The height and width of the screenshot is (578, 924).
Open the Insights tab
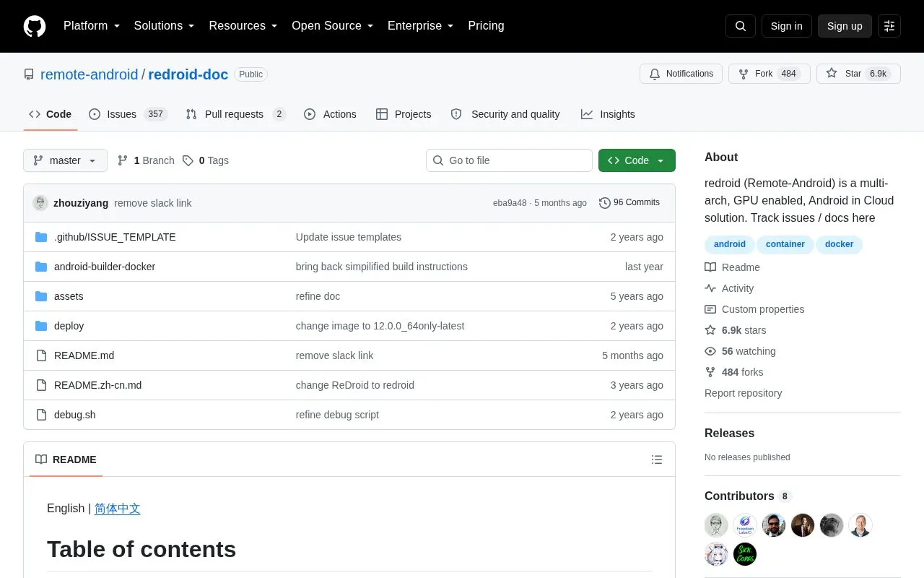click(x=608, y=114)
